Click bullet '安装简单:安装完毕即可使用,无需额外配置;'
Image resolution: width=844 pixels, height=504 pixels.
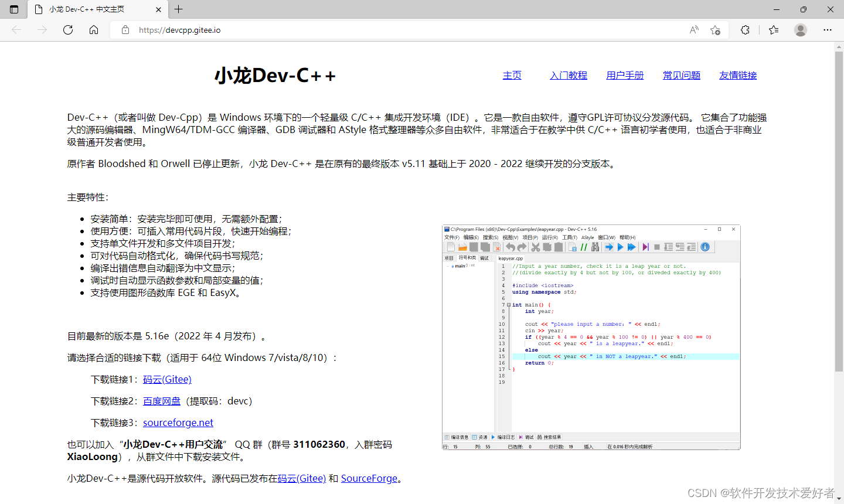tap(186, 219)
